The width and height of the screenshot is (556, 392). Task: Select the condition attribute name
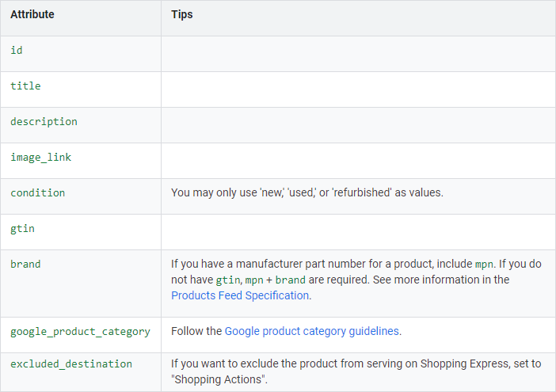pos(37,192)
